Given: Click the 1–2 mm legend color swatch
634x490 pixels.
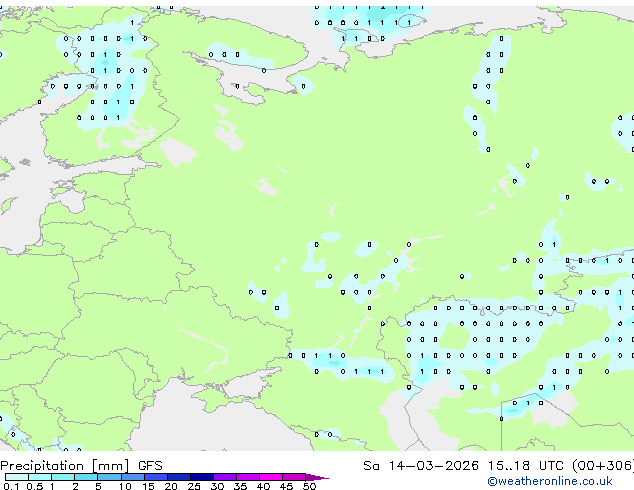Looking at the screenshot, I should coord(63,477).
